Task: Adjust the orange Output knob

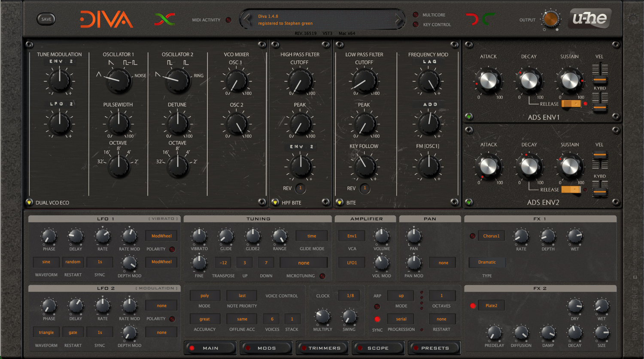Action: pyautogui.click(x=551, y=19)
